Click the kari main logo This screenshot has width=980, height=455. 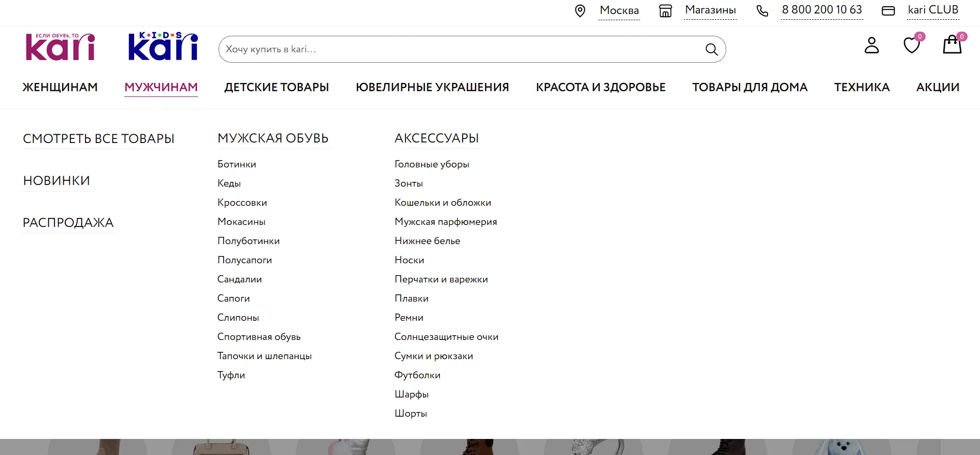60,47
